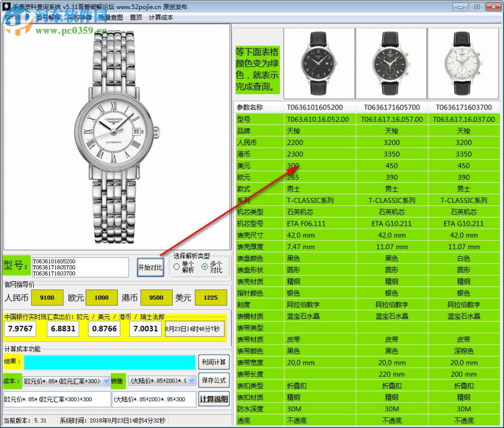
Task: Click the 200 mm strap length cell
Action: coord(464,374)
